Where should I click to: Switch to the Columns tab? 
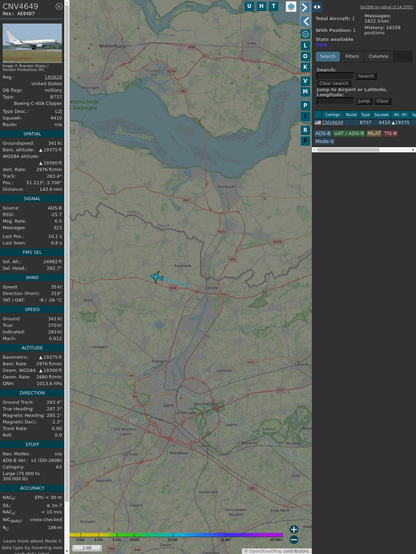tap(378, 56)
